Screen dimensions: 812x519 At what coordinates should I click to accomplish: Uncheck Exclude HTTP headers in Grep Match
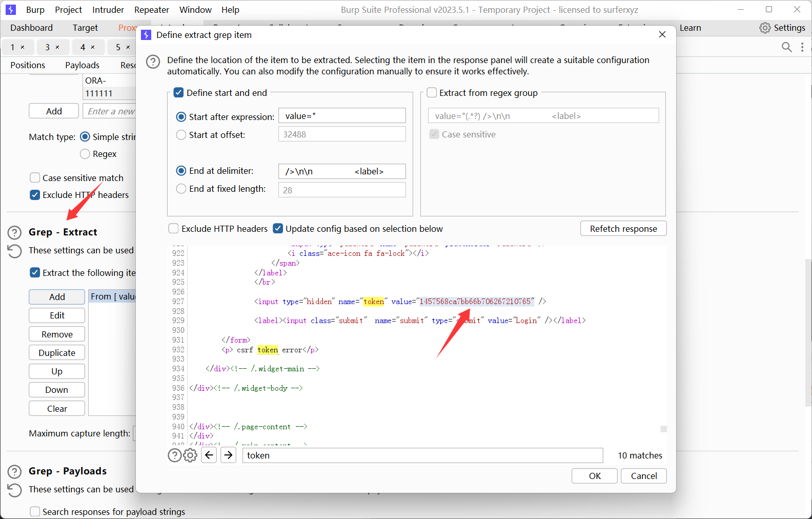35,195
